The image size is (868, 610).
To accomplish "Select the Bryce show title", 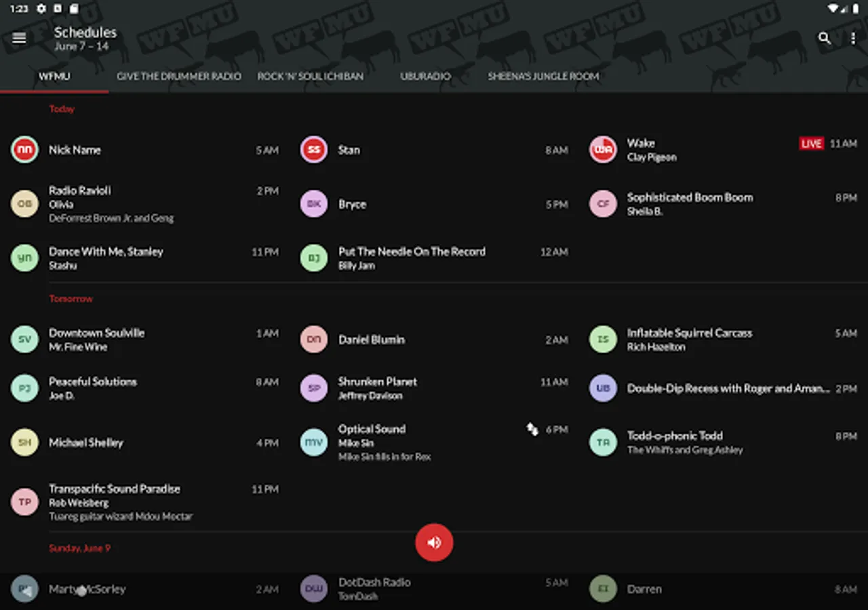I will 352,204.
